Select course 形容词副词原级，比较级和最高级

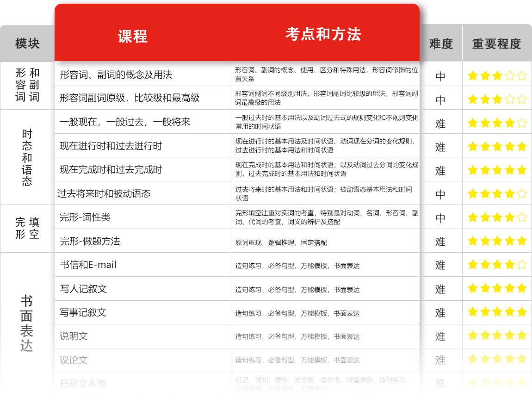click(x=130, y=98)
